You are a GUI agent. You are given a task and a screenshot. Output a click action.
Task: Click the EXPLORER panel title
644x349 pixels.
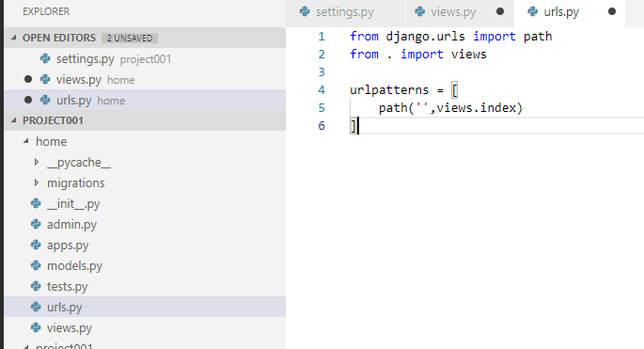46,11
